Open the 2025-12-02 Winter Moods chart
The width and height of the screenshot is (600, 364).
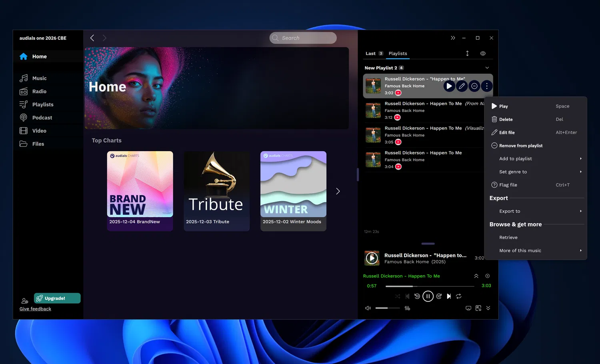(x=293, y=191)
